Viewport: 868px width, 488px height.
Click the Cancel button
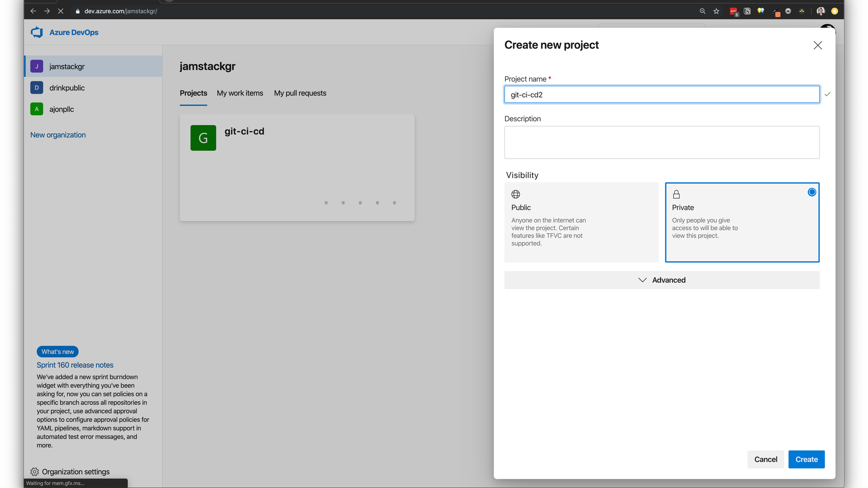coord(765,460)
